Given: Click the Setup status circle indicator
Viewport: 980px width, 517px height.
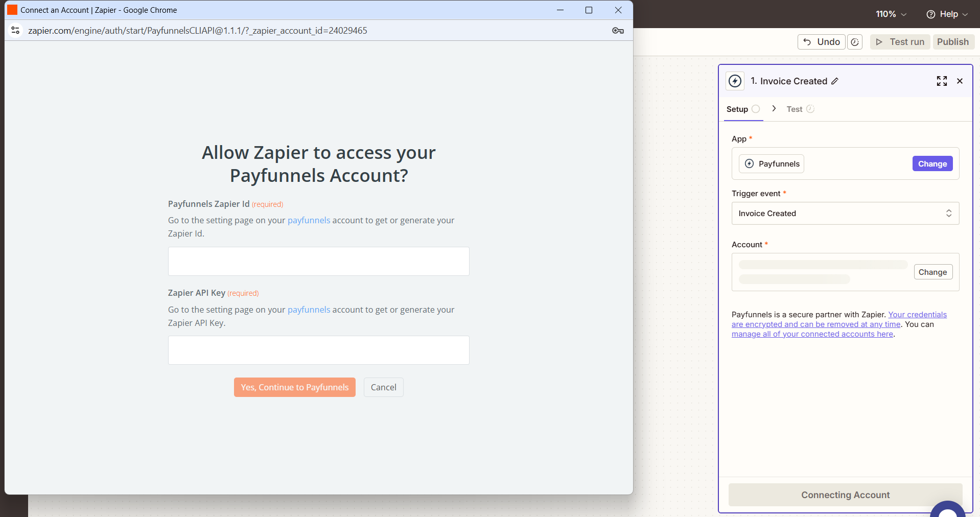Looking at the screenshot, I should 756,109.
